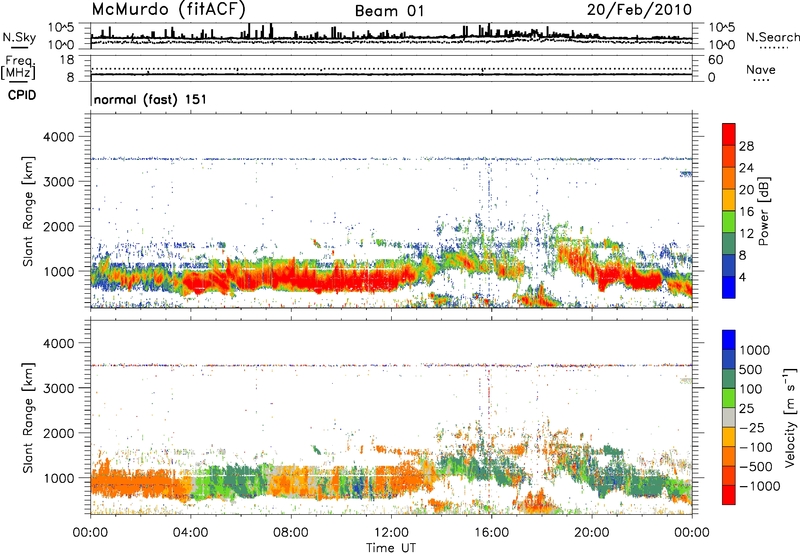Screen dimensions: 800x554
Task: Pick the blue bottom segment of Power colorbar
Action: (729, 287)
